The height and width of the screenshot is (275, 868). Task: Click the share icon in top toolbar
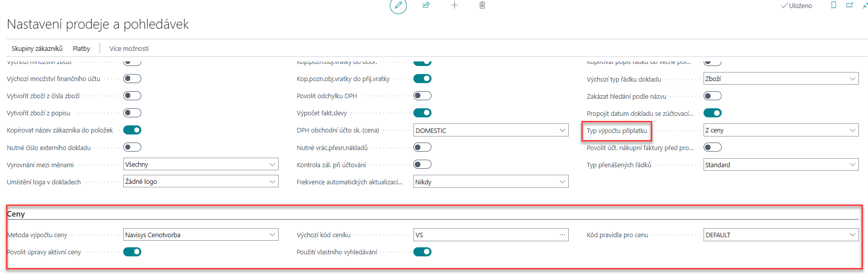[x=426, y=5]
